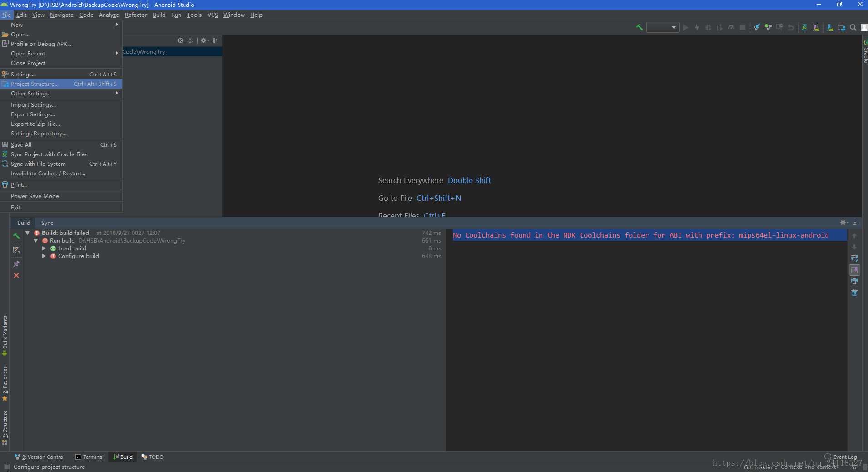This screenshot has width=868, height=472.
Task: Toggle Soft-Wrap in build output
Action: 854,258
